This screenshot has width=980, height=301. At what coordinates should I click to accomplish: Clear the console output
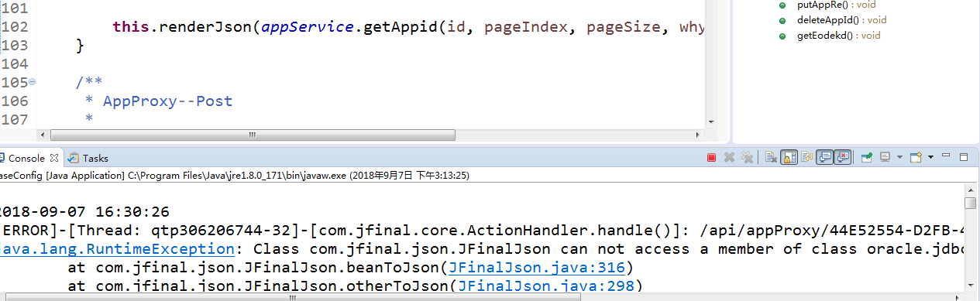point(771,158)
